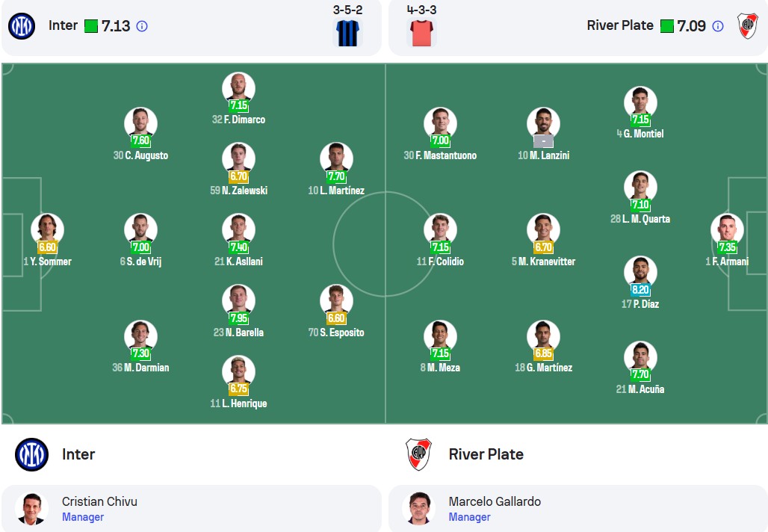Select N. Barella player avatar
The width and height of the screenshot is (768, 532).
point(238,301)
